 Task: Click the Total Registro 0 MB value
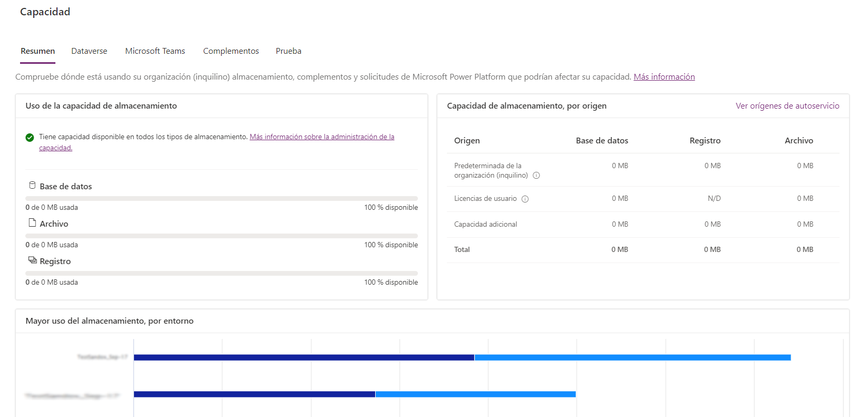click(712, 250)
